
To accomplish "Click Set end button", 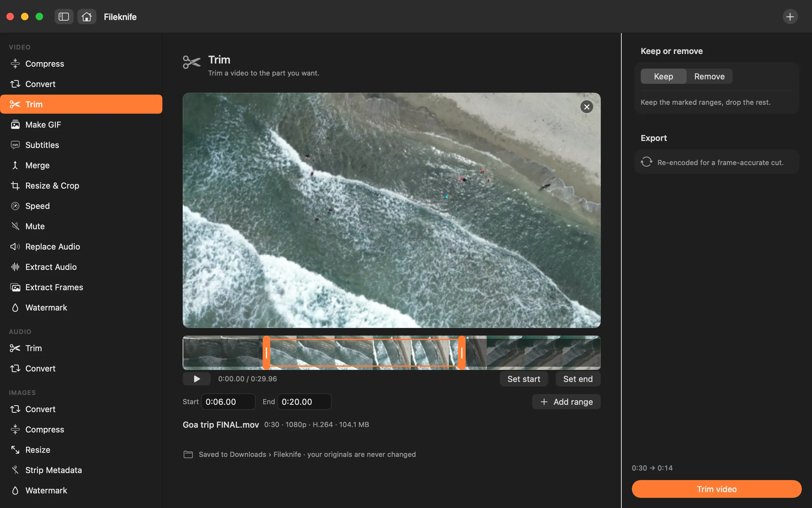I will tap(578, 379).
